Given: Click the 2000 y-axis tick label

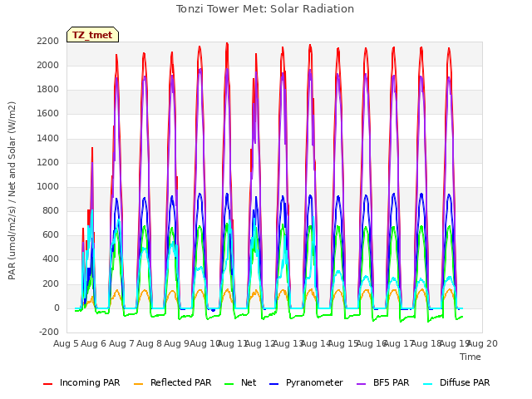Looking at the screenshot, I should pos(48,66).
